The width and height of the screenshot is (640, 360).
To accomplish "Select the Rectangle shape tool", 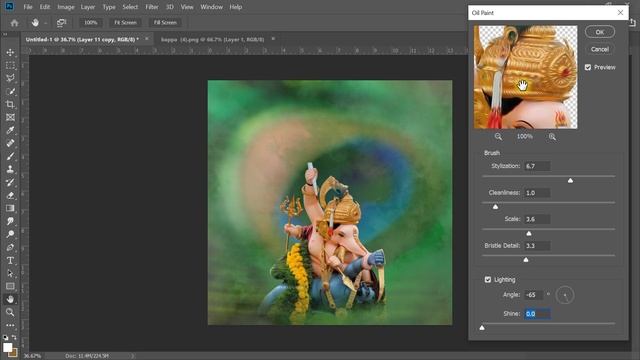I will pyautogui.click(x=10, y=286).
